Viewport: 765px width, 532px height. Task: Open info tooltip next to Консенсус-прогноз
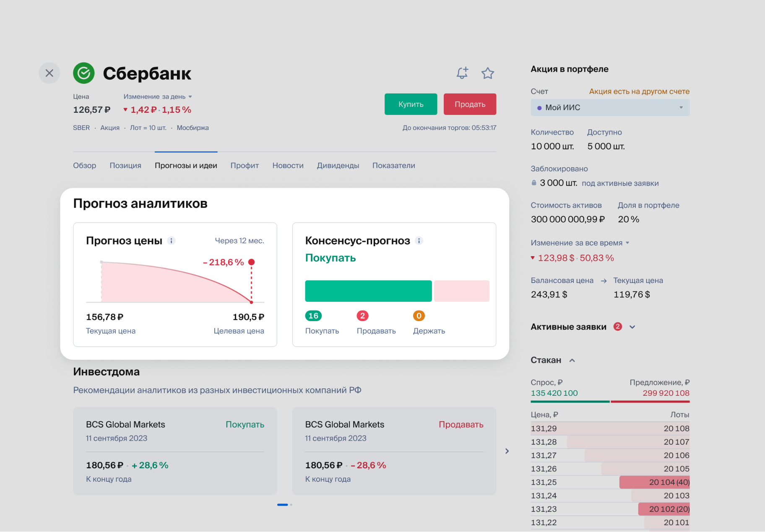point(419,241)
